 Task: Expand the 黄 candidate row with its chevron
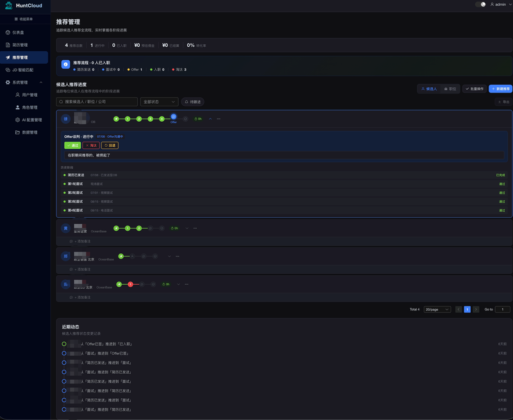[x=187, y=228]
